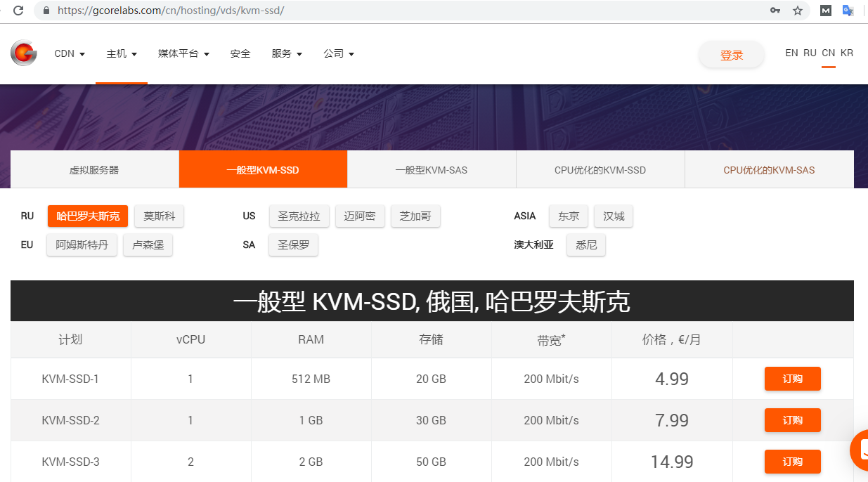Select the 东京 location
This screenshot has width=868, height=482.
[x=569, y=216]
